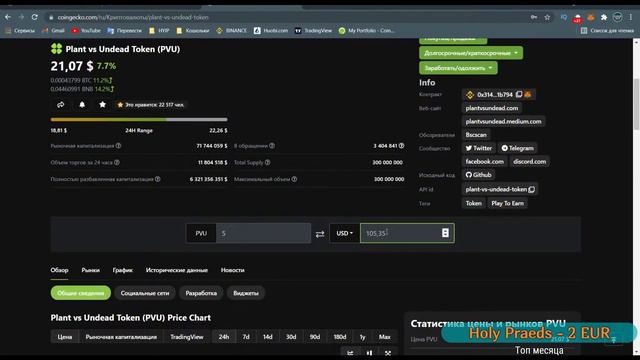Switch to the Chart tab
The height and width of the screenshot is (360, 640).
pyautogui.click(x=123, y=270)
